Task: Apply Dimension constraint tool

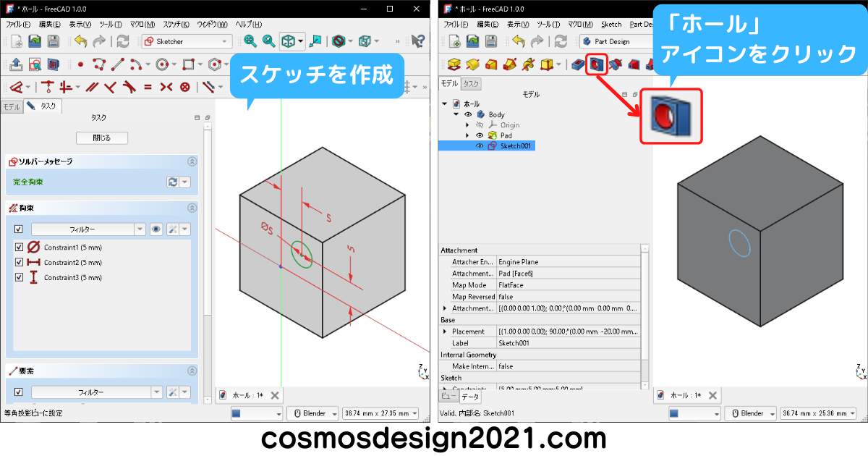Action: (16, 87)
